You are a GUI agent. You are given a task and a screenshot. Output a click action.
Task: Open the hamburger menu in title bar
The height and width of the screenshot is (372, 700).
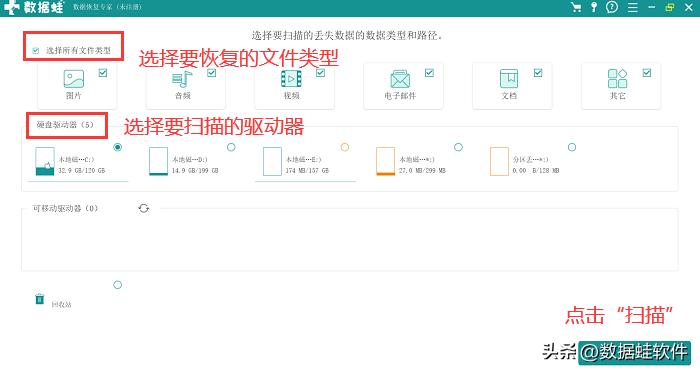click(x=633, y=7)
